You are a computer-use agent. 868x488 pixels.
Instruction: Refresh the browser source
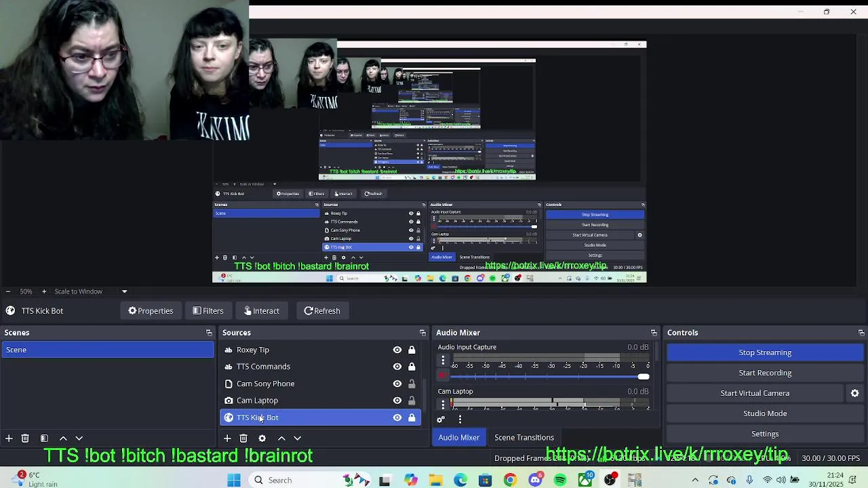pyautogui.click(x=321, y=310)
